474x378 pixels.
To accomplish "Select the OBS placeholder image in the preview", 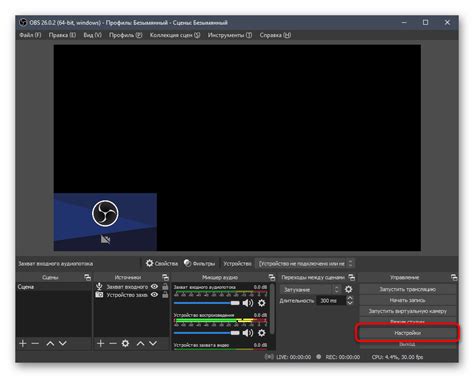I will [105, 222].
